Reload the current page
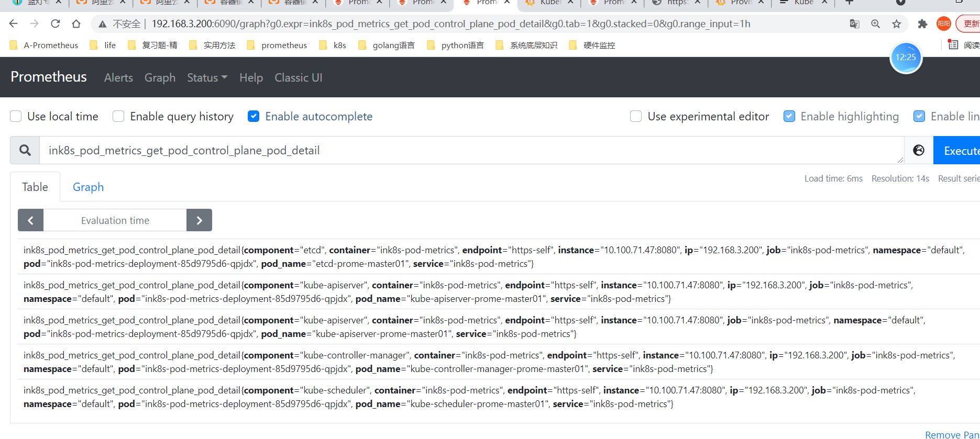The image size is (980, 439). pyautogui.click(x=56, y=24)
